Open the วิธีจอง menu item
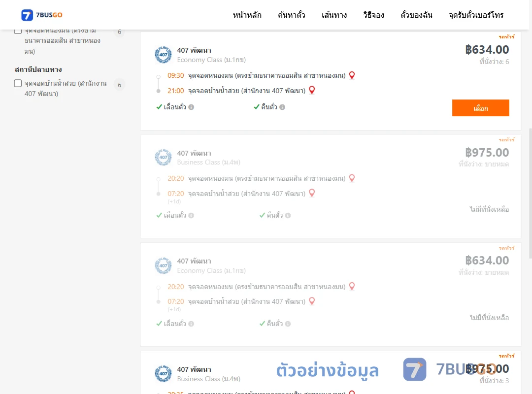Screen dimensions: 532x394 (x=373, y=15)
